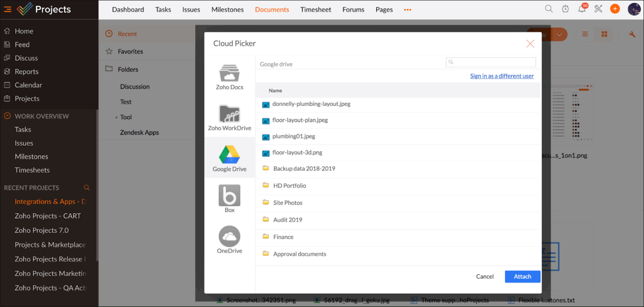Switch documents view to grid layout
This screenshot has width=644, height=307.
pos(604,34)
